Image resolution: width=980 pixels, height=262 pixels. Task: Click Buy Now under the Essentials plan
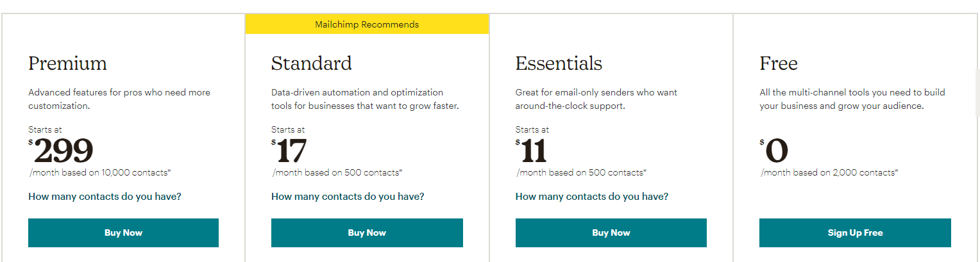611,233
